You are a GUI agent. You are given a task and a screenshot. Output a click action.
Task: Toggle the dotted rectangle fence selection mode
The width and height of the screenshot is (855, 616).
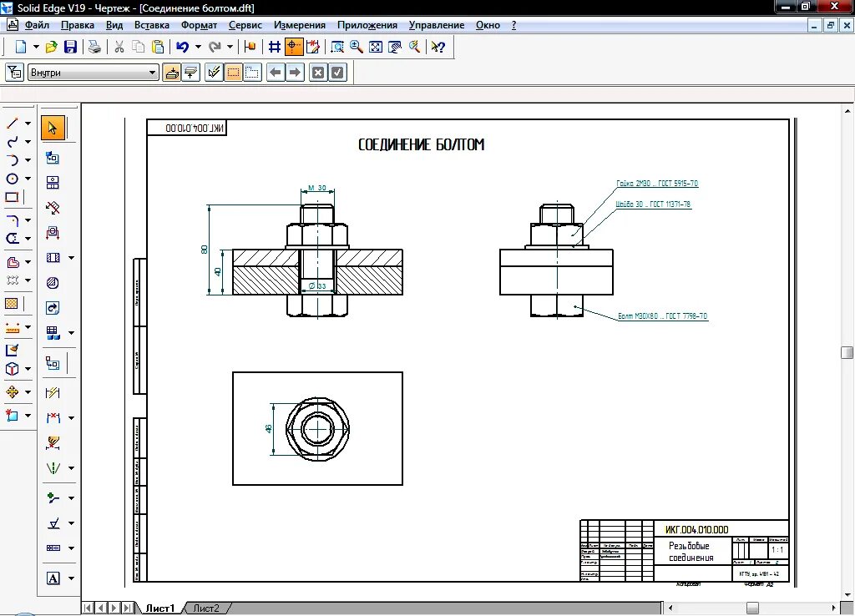click(x=234, y=73)
